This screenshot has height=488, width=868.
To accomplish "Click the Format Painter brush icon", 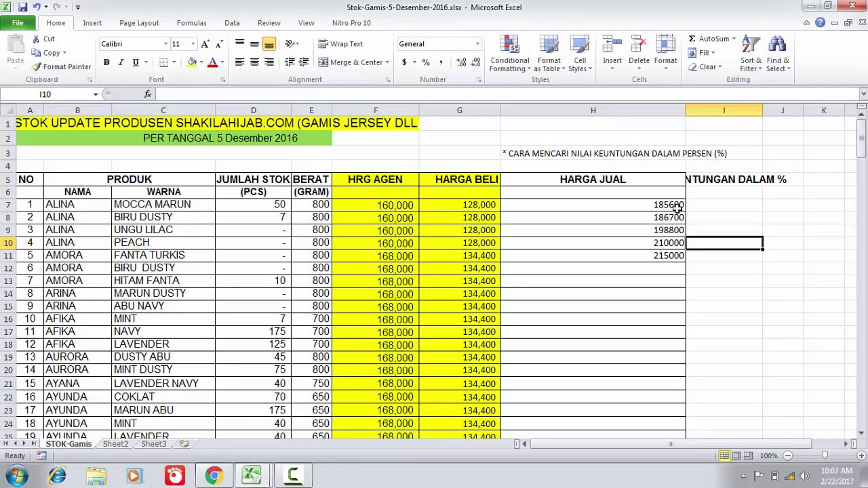I will (37, 66).
